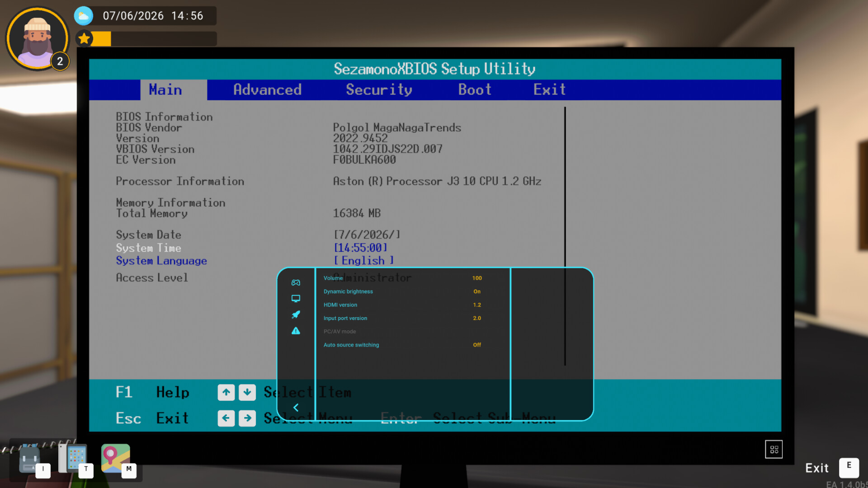
Task: Click the experience progress bar
Action: coord(155,39)
